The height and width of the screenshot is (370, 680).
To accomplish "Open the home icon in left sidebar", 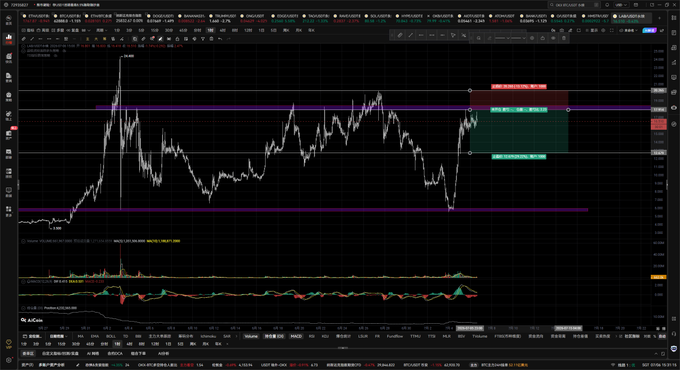I will 8,20.
